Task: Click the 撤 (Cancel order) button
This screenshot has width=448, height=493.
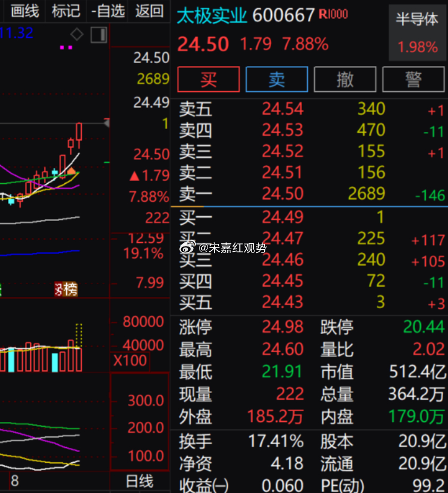Action: point(345,79)
